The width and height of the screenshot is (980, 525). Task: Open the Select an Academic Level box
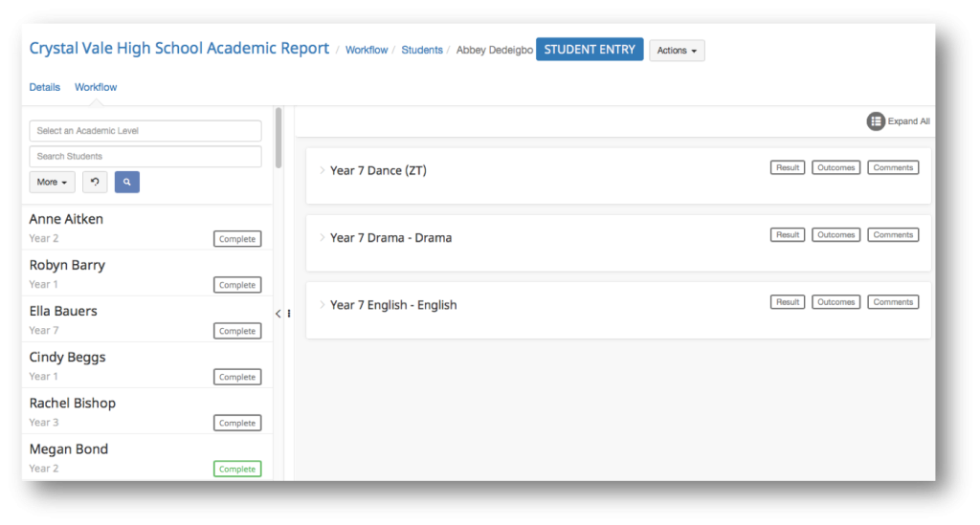pos(145,130)
